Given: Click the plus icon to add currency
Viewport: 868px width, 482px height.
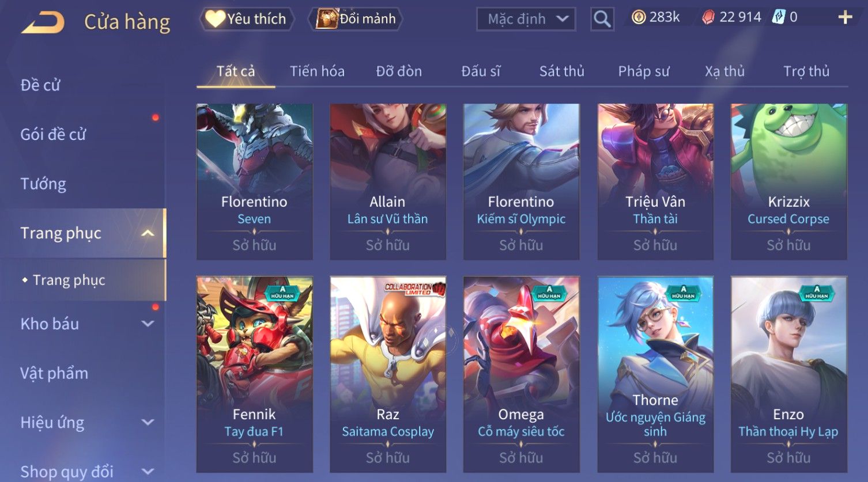Looking at the screenshot, I should [845, 17].
